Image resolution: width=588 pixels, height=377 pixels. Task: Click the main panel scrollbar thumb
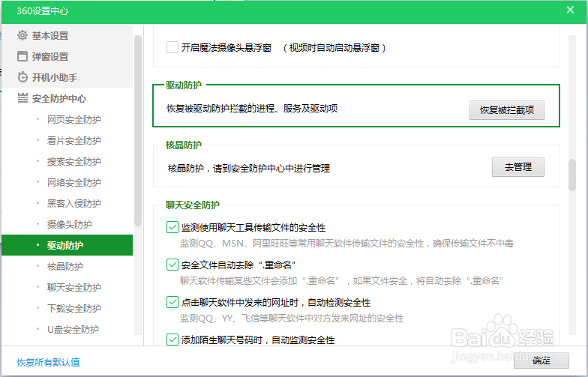pos(571,175)
